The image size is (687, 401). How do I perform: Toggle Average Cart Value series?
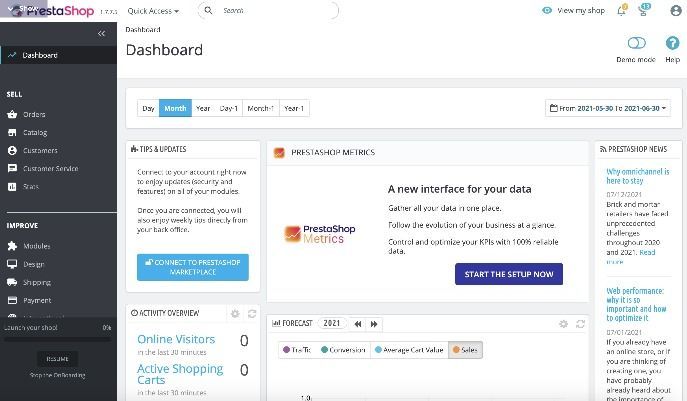(409, 350)
